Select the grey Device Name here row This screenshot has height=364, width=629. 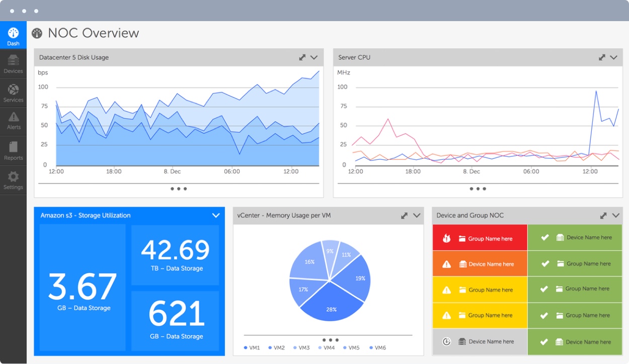[x=480, y=342]
